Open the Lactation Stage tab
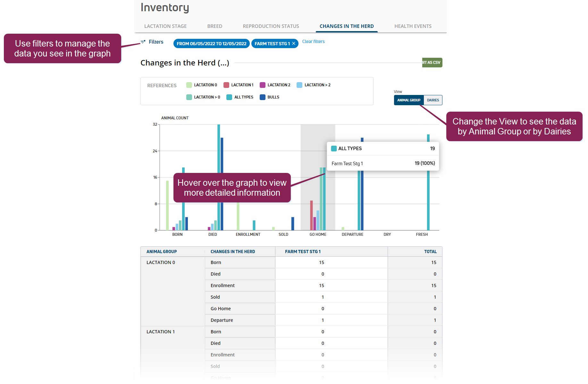 (165, 26)
